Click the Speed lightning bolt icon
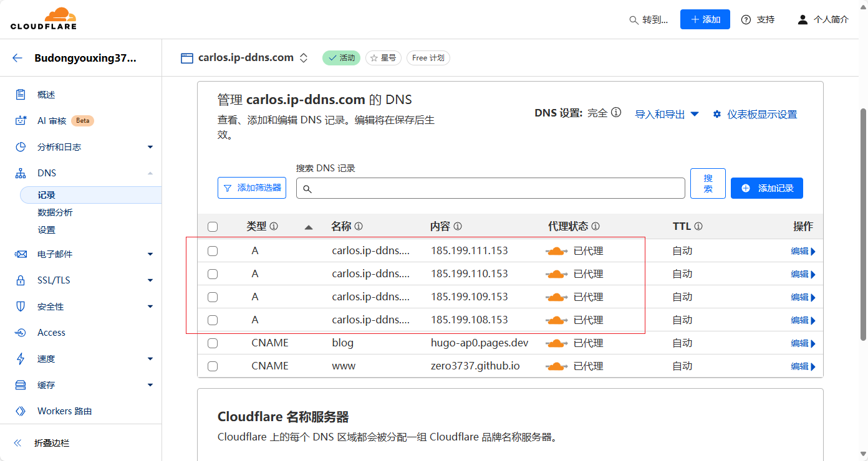868x461 pixels. (x=21, y=359)
